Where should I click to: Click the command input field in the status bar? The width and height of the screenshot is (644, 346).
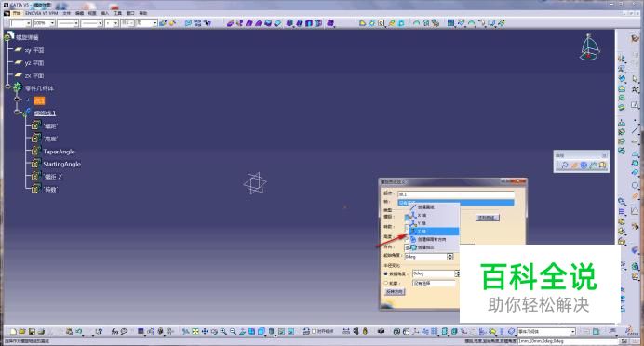[x=567, y=341]
